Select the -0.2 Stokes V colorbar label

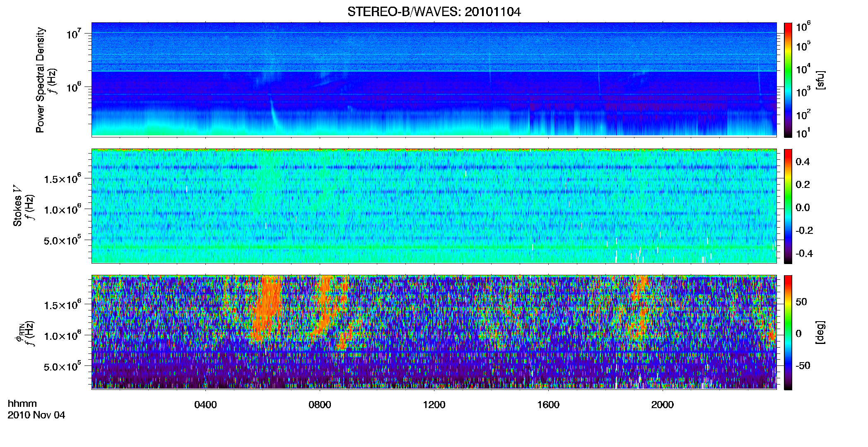coord(804,231)
